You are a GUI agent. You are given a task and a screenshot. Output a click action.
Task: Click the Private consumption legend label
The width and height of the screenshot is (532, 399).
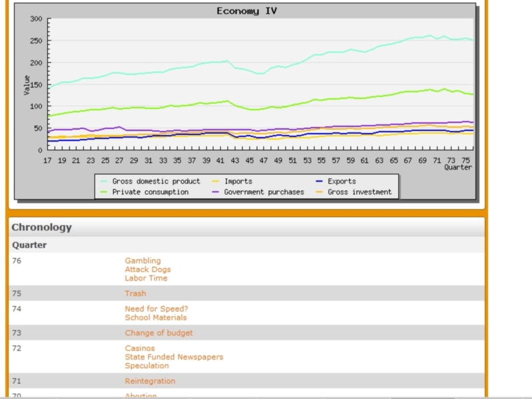coord(150,192)
